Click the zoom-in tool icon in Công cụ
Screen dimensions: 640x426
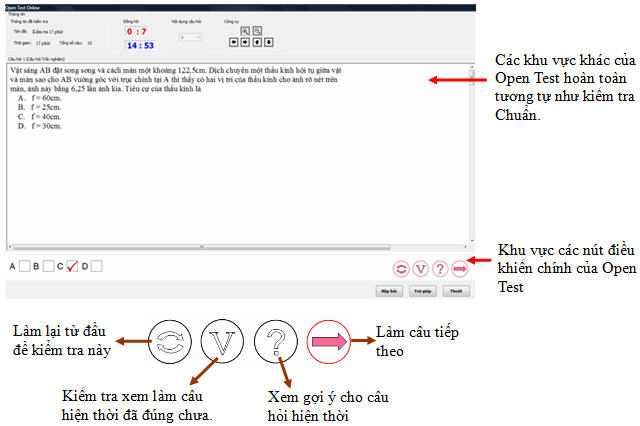245,31
